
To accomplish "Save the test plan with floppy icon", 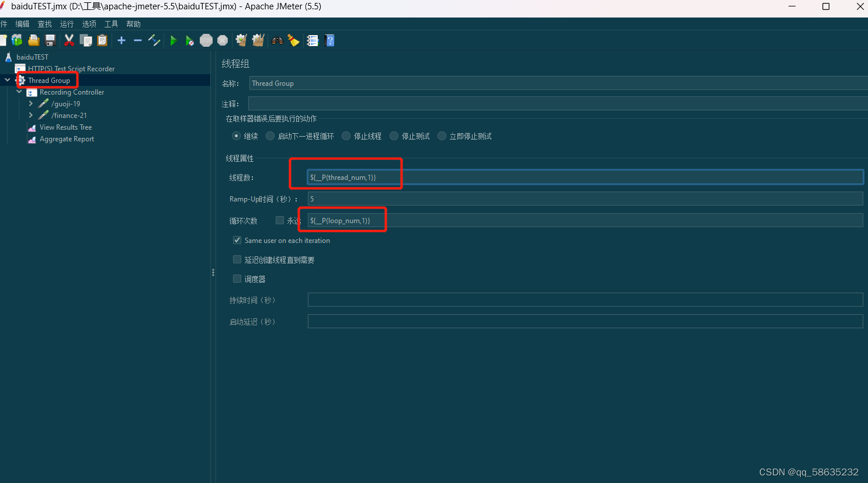I will 50,40.
